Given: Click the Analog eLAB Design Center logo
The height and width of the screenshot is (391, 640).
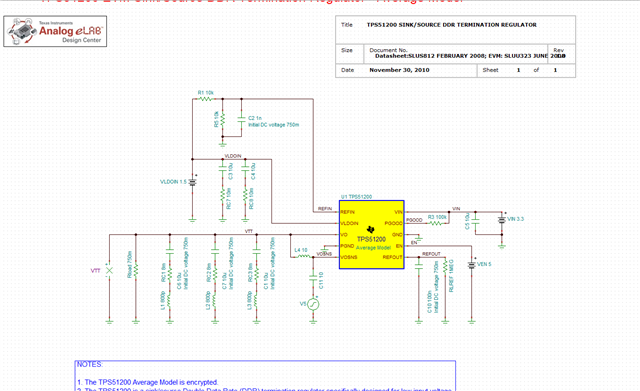Looking at the screenshot, I should click(x=55, y=31).
